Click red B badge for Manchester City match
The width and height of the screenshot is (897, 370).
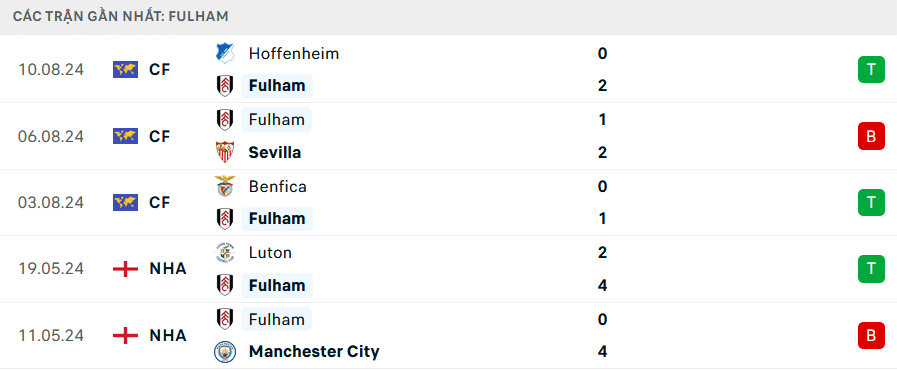tap(871, 335)
